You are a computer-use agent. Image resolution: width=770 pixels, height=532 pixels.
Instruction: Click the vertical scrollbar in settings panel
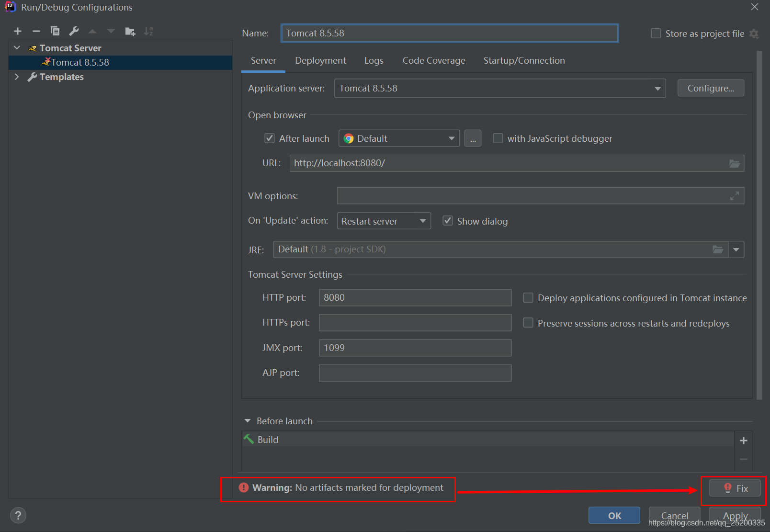pos(759,225)
